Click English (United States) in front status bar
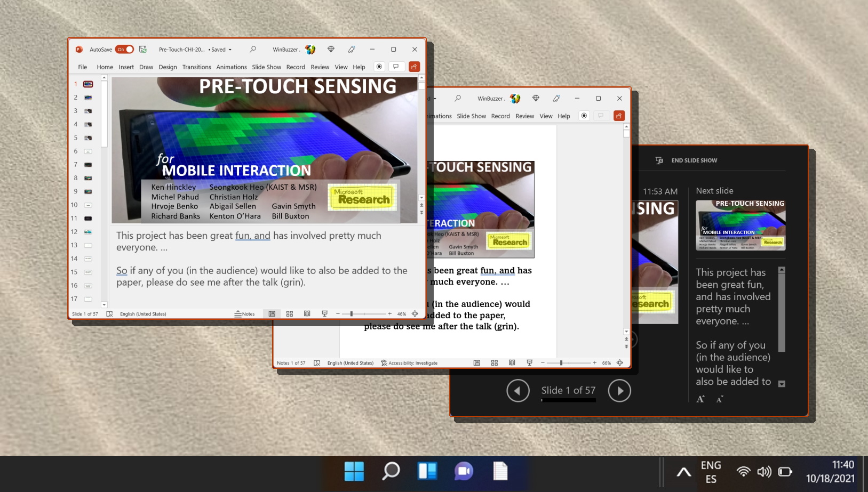 pos(143,314)
